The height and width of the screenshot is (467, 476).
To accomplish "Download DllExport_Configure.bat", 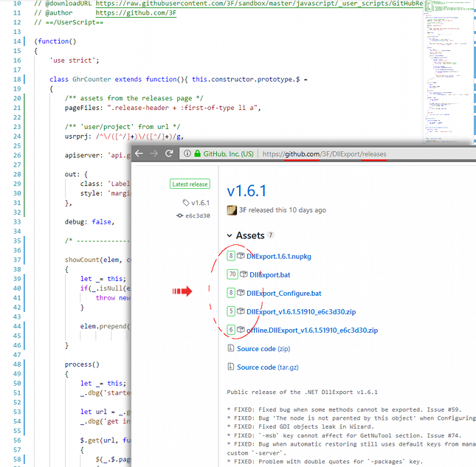I will 283,294.
